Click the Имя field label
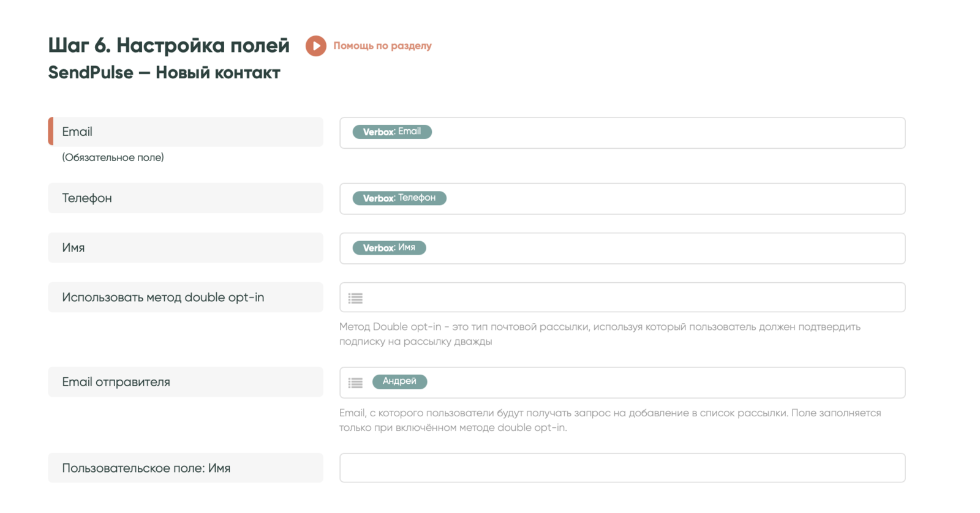The width and height of the screenshot is (980, 513). (x=73, y=248)
